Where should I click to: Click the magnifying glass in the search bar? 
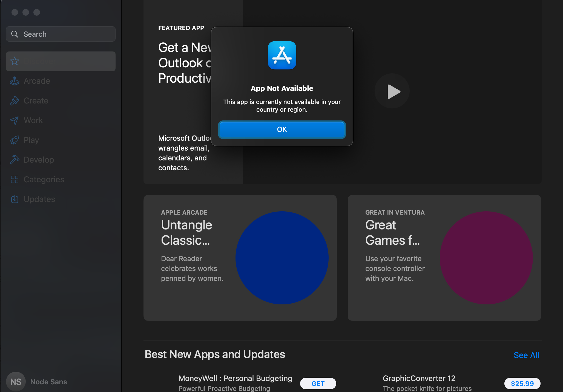[x=15, y=34]
